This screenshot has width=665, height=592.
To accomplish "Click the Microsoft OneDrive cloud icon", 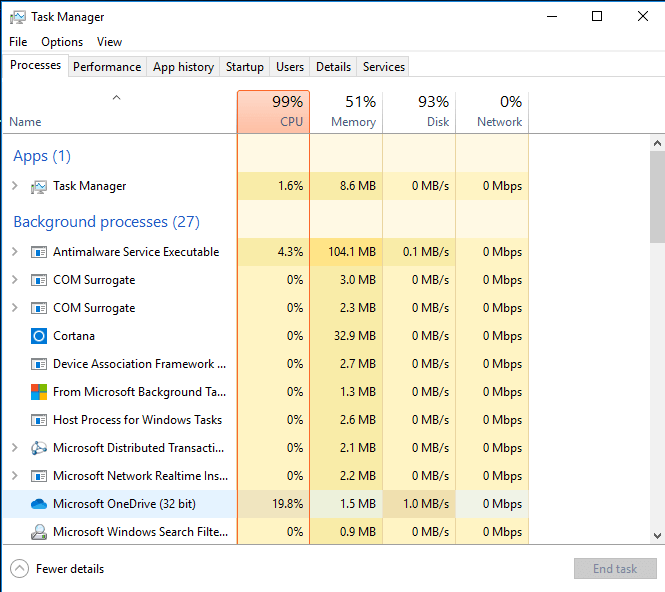I will tap(39, 504).
